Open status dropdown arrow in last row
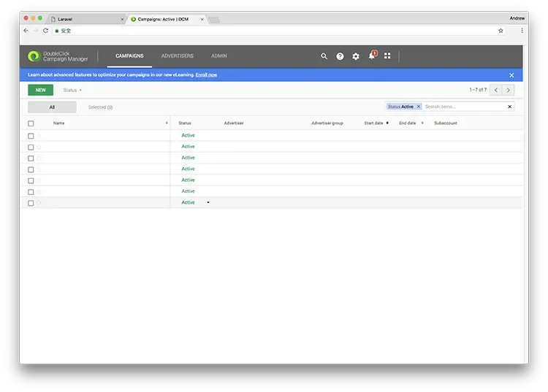The image size is (548, 392). pyautogui.click(x=208, y=202)
